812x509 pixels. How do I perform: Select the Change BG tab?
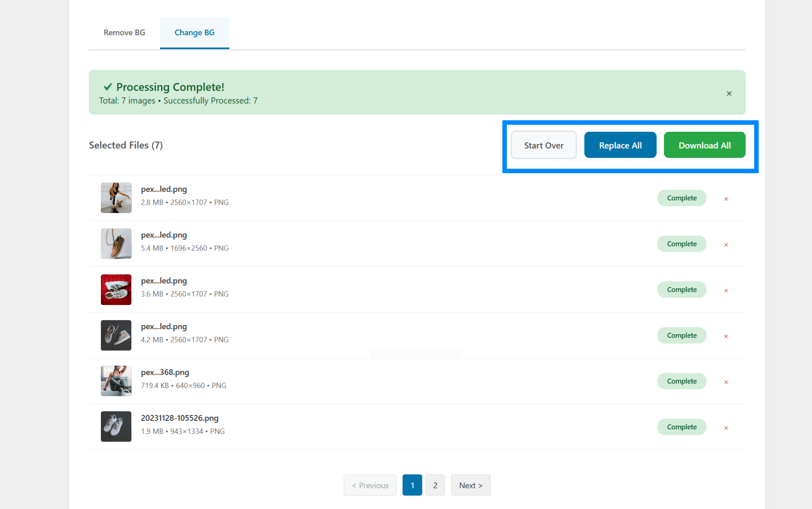pos(194,32)
